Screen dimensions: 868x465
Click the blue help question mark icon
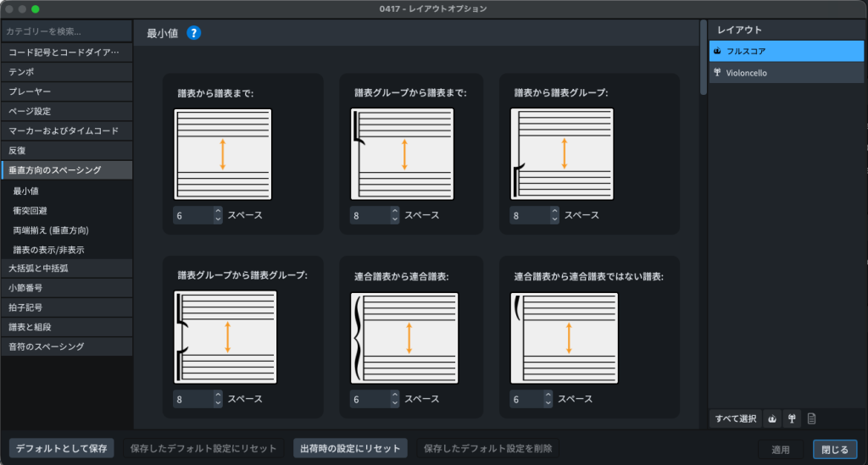tap(194, 33)
